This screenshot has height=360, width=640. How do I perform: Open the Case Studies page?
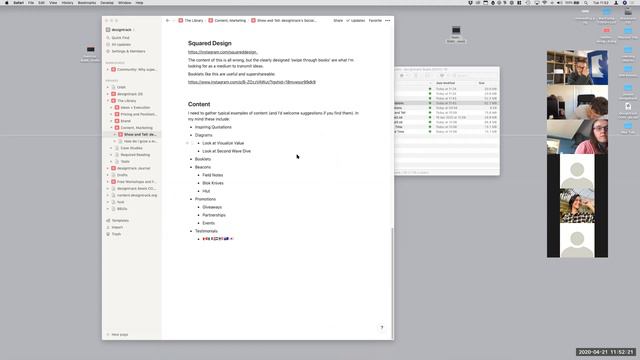coord(131,148)
